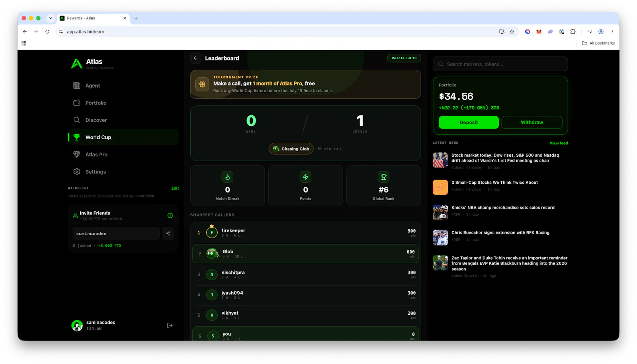The image size is (637, 364).
Task: Open Knicks NBA champ merchandise article
Action: point(500,212)
